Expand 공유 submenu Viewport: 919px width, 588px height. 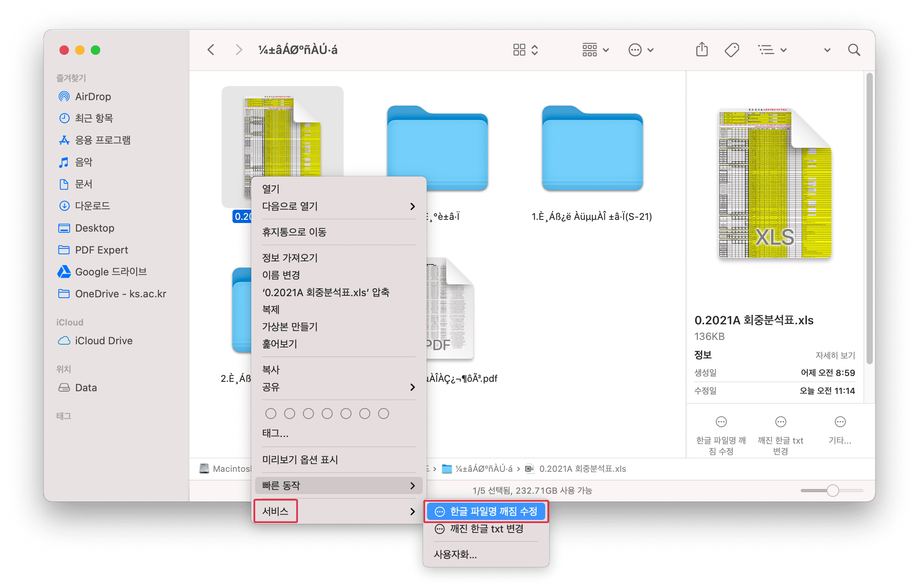(x=339, y=387)
